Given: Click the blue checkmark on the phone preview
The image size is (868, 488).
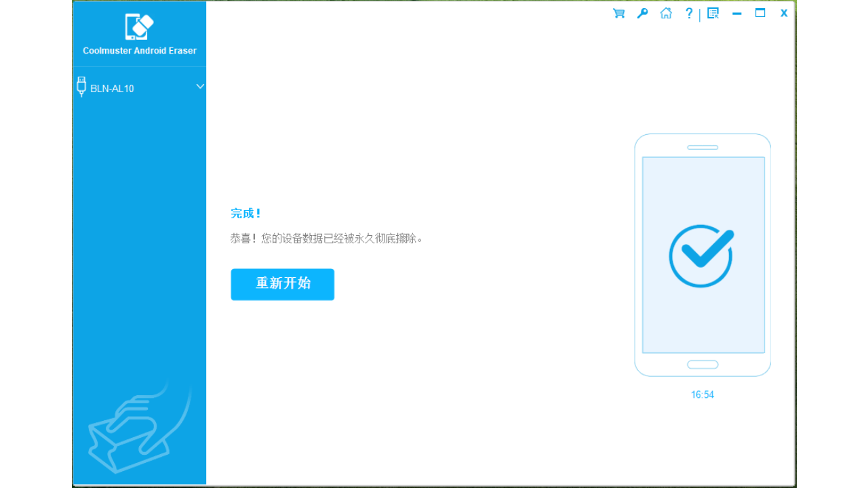Looking at the screenshot, I should click(x=703, y=256).
